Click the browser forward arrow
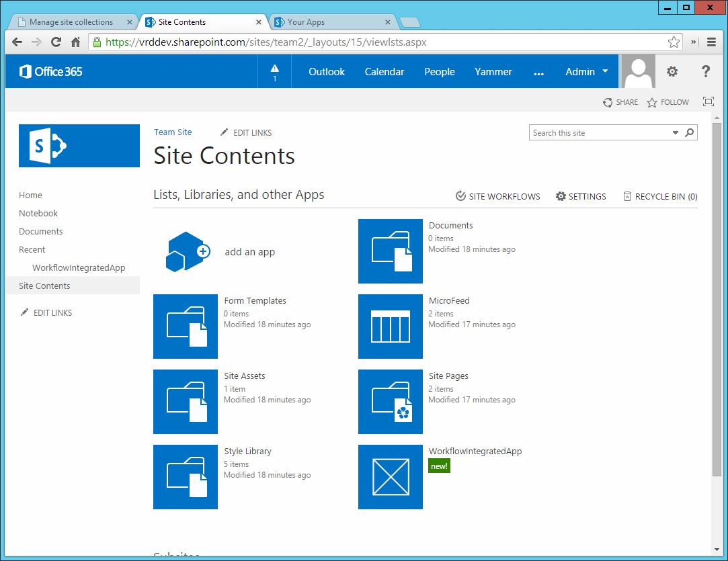 [37, 42]
